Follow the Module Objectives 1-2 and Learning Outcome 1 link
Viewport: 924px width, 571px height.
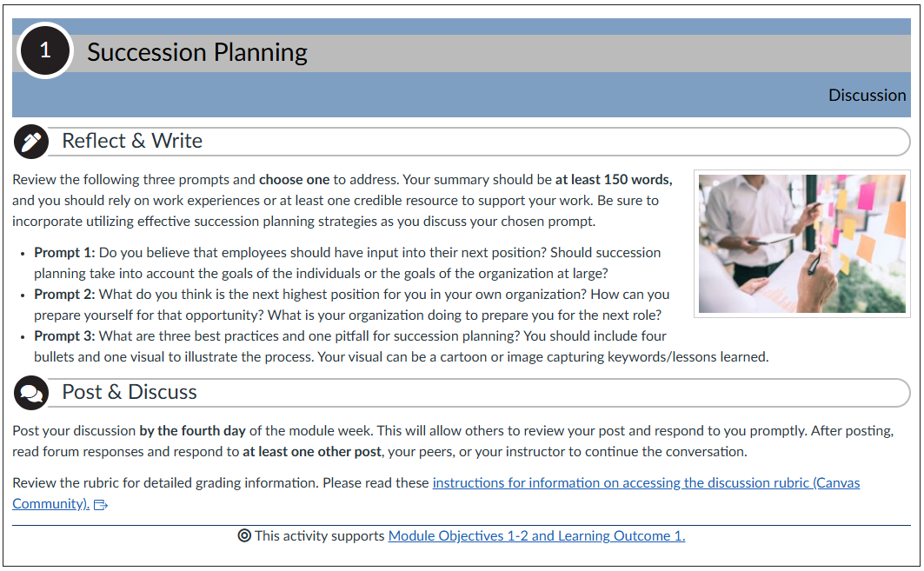point(536,535)
